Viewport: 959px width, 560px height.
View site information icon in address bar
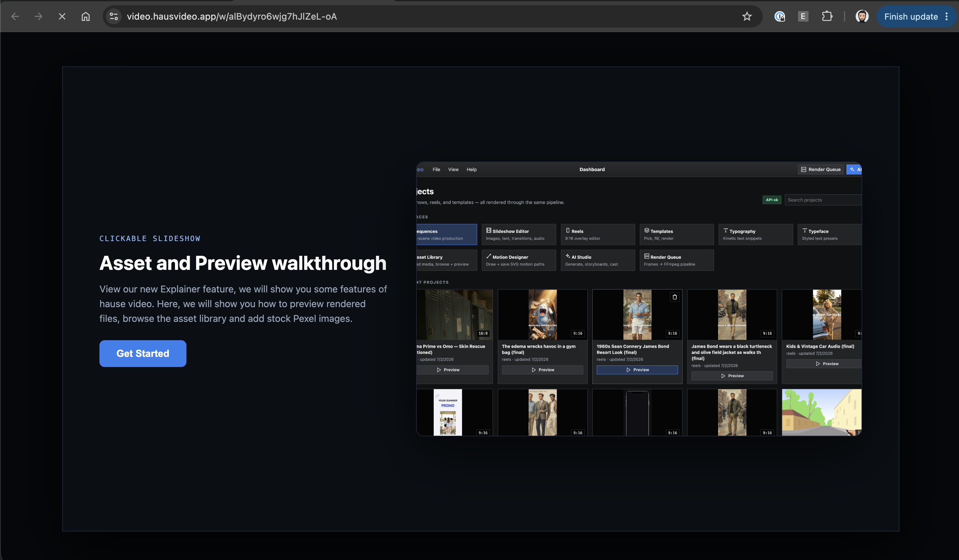tap(113, 16)
